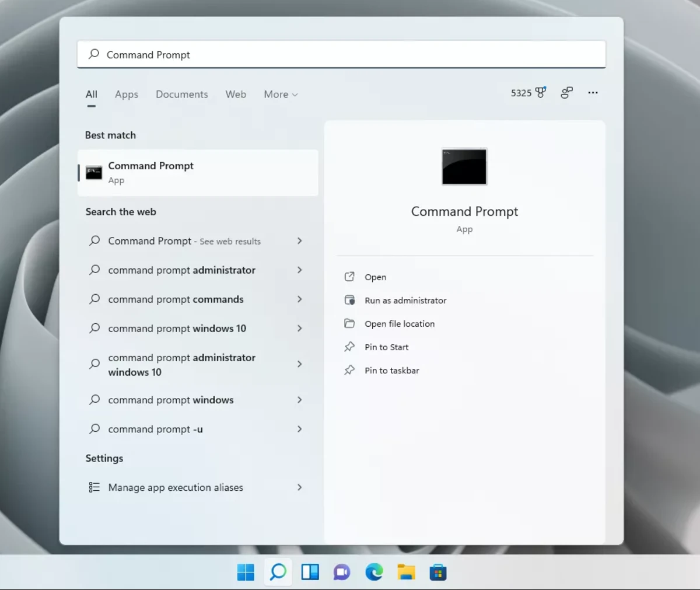Viewport: 700px width, 590px height.
Task: Switch to the Apps tab
Action: 126,94
